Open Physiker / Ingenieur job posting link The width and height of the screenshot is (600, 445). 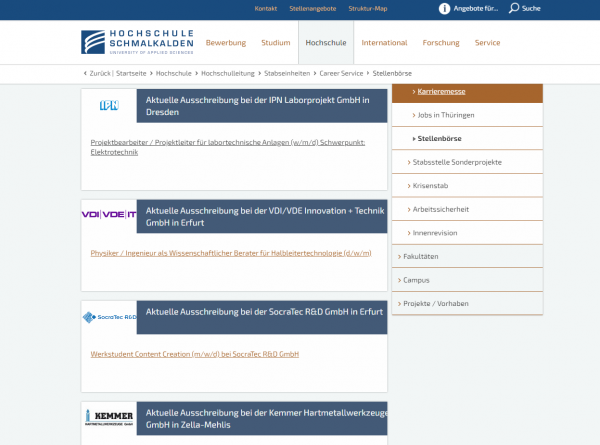(x=231, y=253)
